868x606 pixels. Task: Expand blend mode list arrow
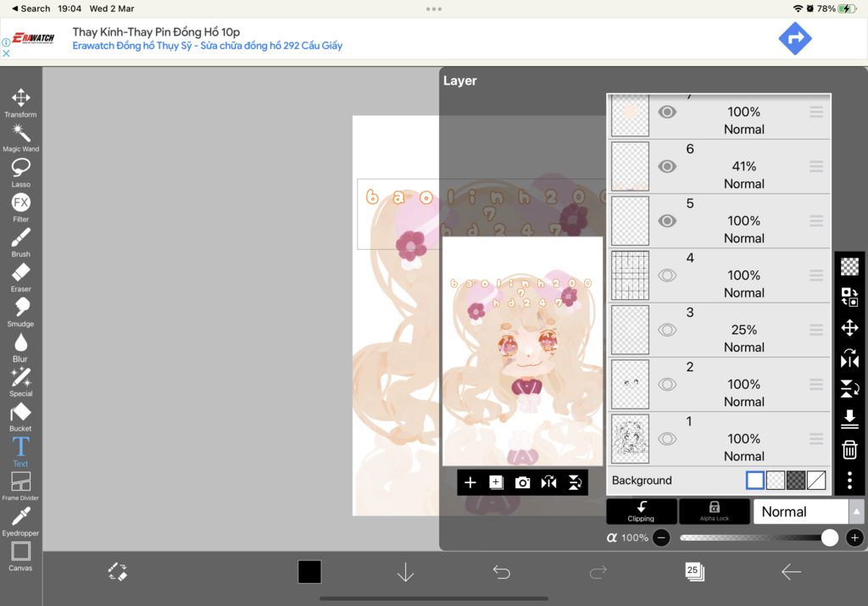856,512
